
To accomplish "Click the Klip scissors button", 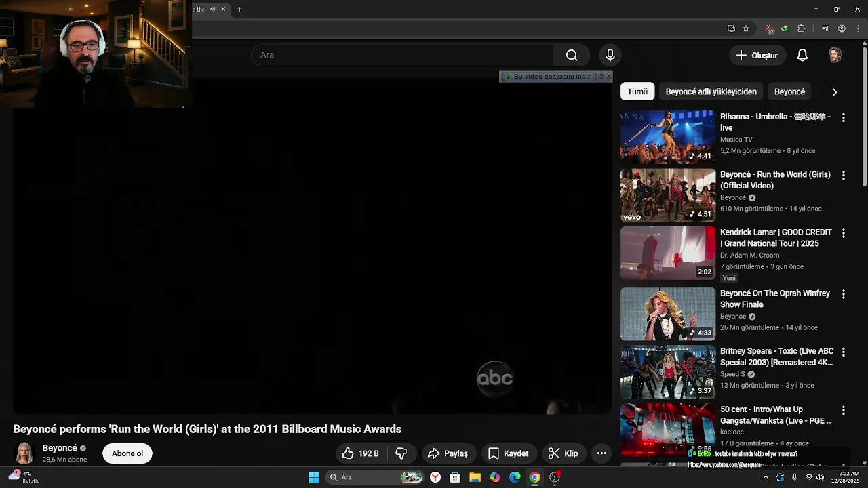I will pyautogui.click(x=564, y=453).
